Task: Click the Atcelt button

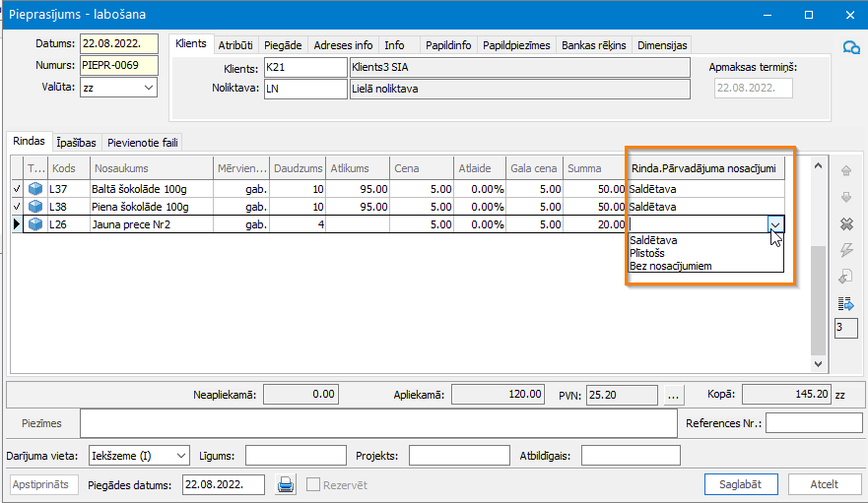Action: coord(824,484)
